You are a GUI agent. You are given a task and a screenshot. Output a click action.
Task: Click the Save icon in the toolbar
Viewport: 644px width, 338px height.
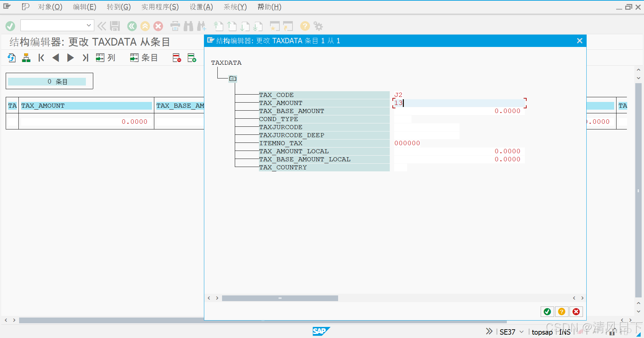click(115, 26)
